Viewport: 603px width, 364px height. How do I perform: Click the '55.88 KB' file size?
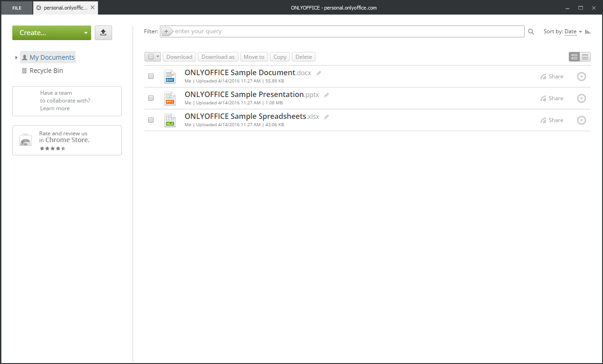tap(274, 81)
